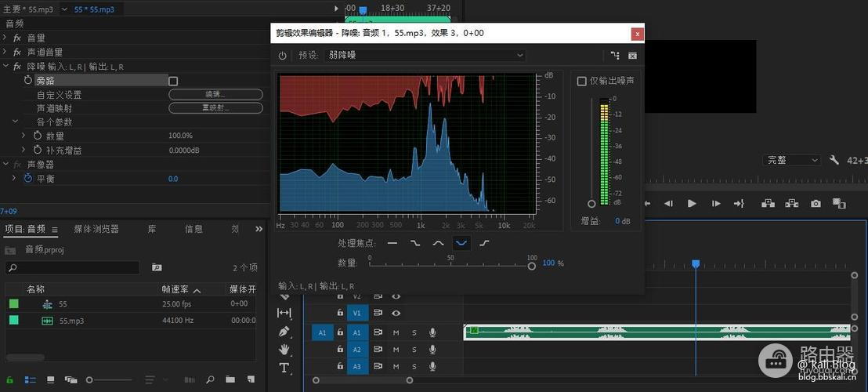868x392 pixels.
Task: Switch to the 媒体浏览器 tab
Action: pyautogui.click(x=96, y=229)
